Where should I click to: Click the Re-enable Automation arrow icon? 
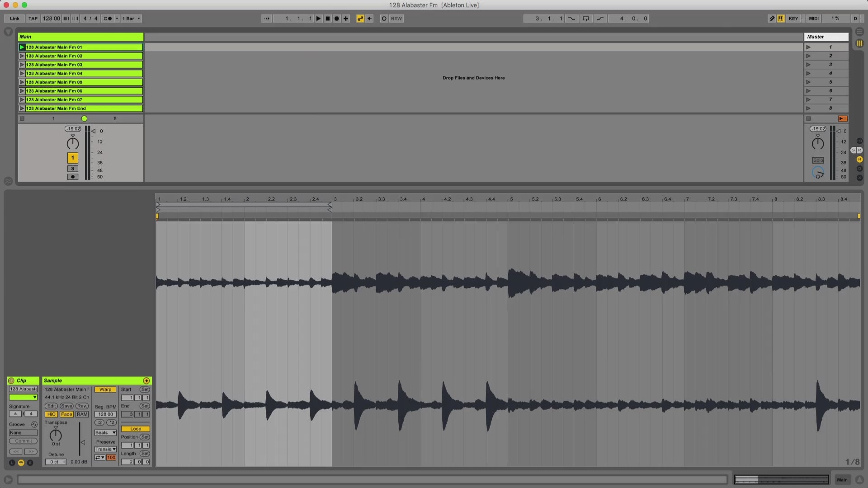point(369,19)
